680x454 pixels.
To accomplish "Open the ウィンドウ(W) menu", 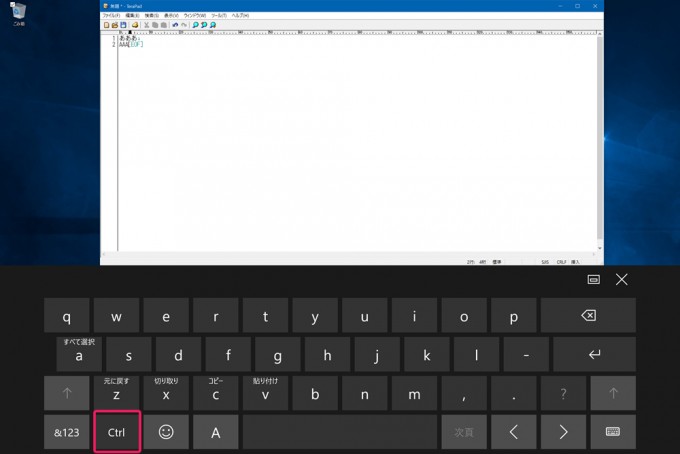I will pos(195,16).
